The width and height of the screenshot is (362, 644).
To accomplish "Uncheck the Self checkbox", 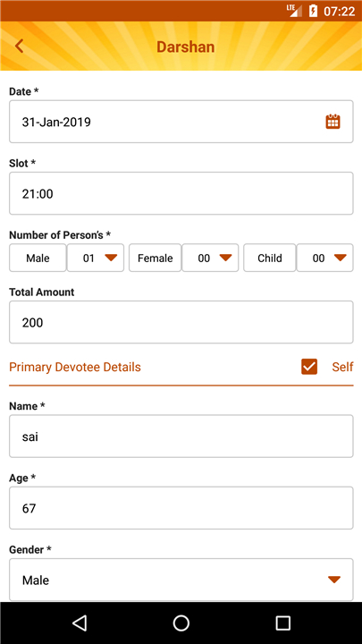I will (x=309, y=367).
